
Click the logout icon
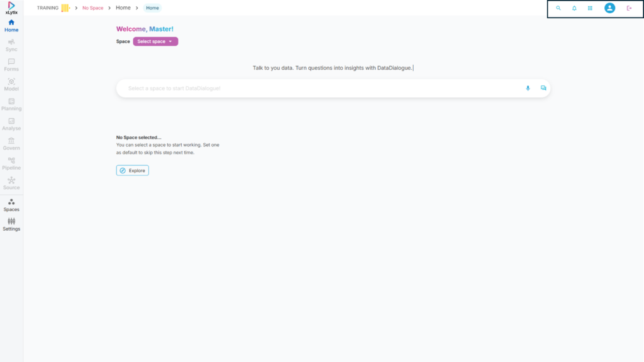[629, 8]
